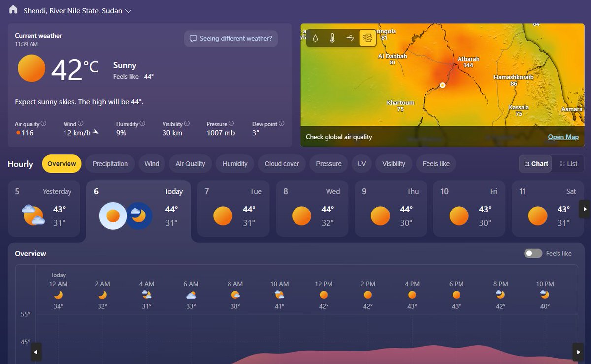The height and width of the screenshot is (364, 591).
Task: Select temperature thermometer map layer icon
Action: tap(333, 38)
